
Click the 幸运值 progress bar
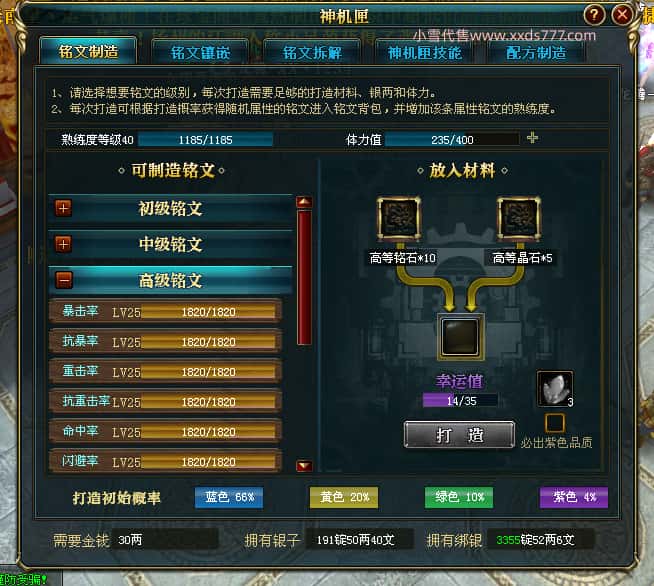click(x=460, y=400)
